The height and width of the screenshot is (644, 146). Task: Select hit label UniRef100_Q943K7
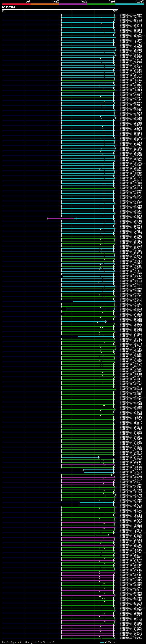point(131,72)
